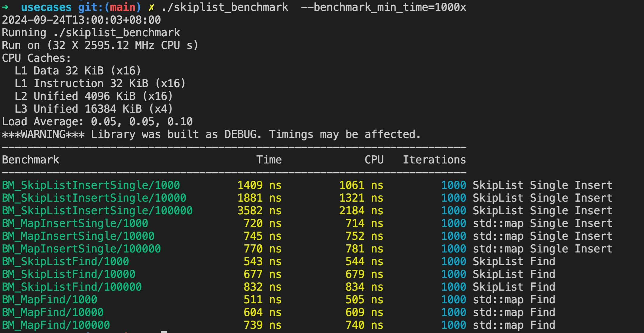Click the Time column header

[269, 160]
